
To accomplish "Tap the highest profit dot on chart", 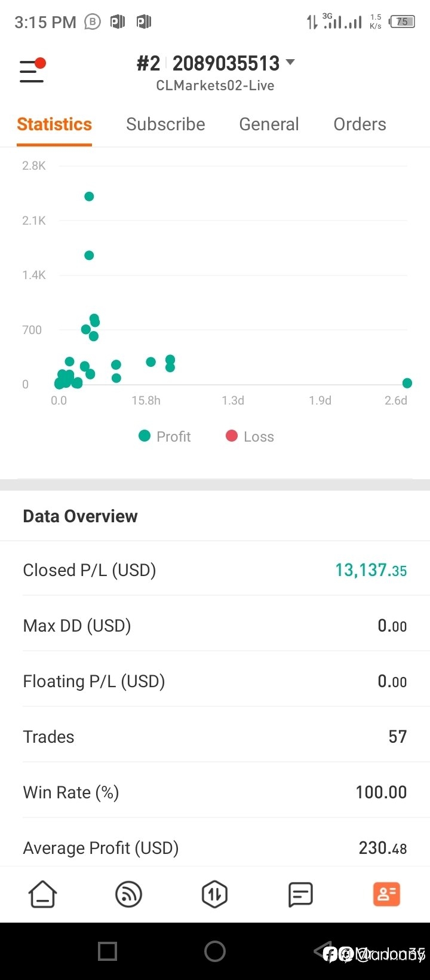I will (89, 196).
